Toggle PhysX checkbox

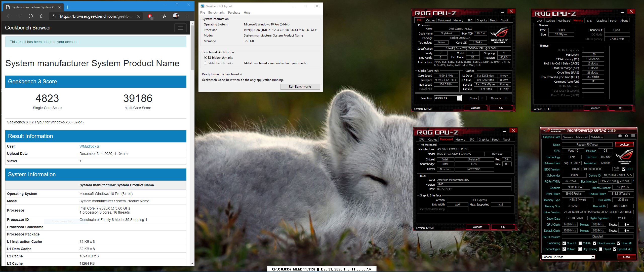[x=601, y=249]
